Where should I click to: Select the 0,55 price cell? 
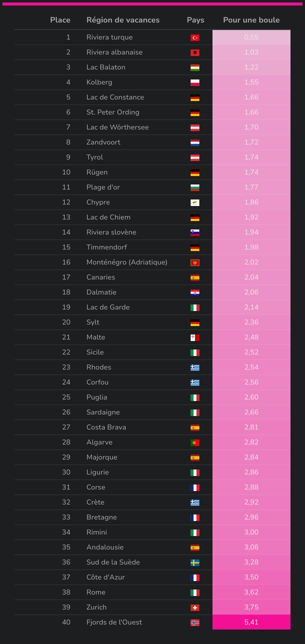point(251,37)
